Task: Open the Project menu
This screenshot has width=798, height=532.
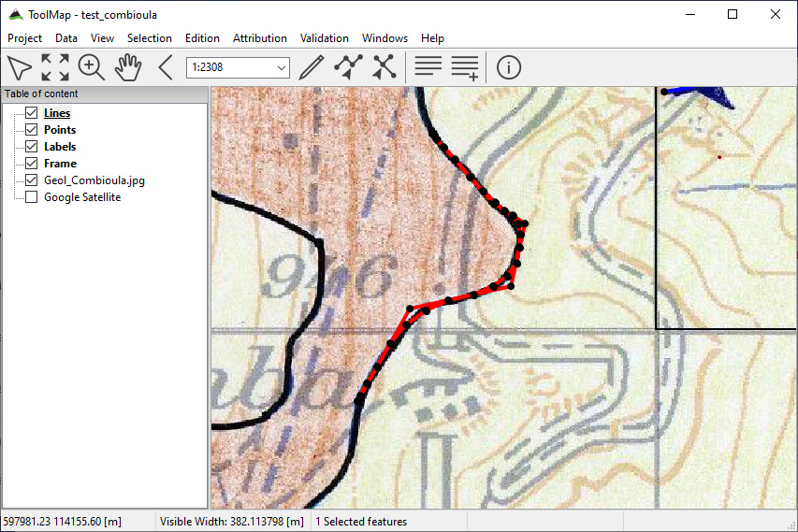Action: point(24,38)
